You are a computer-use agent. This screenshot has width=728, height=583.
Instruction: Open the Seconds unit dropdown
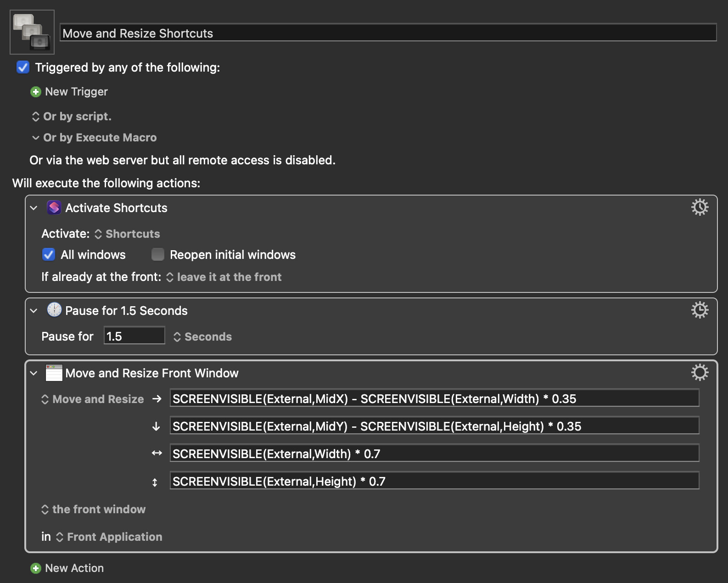[202, 337]
